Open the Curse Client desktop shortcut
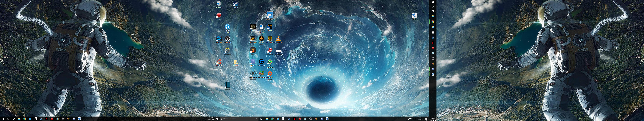Image resolution: width=644 pixels, height=121 pixels. [x=253, y=39]
